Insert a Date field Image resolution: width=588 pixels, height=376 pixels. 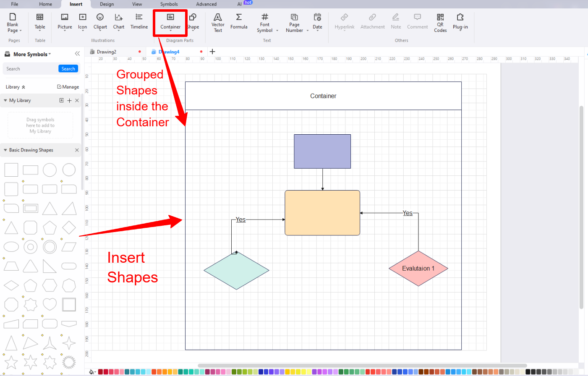tap(318, 22)
